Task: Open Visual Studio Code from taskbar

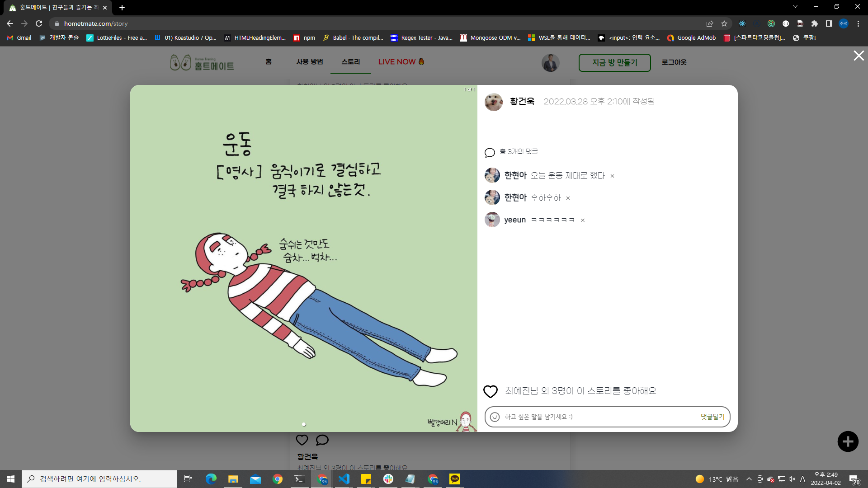Action: [344, 479]
